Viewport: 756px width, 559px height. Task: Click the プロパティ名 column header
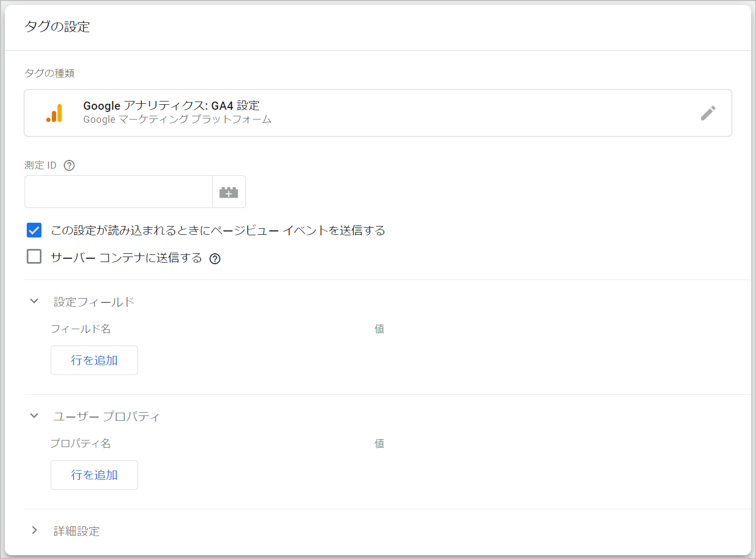pyautogui.click(x=81, y=443)
